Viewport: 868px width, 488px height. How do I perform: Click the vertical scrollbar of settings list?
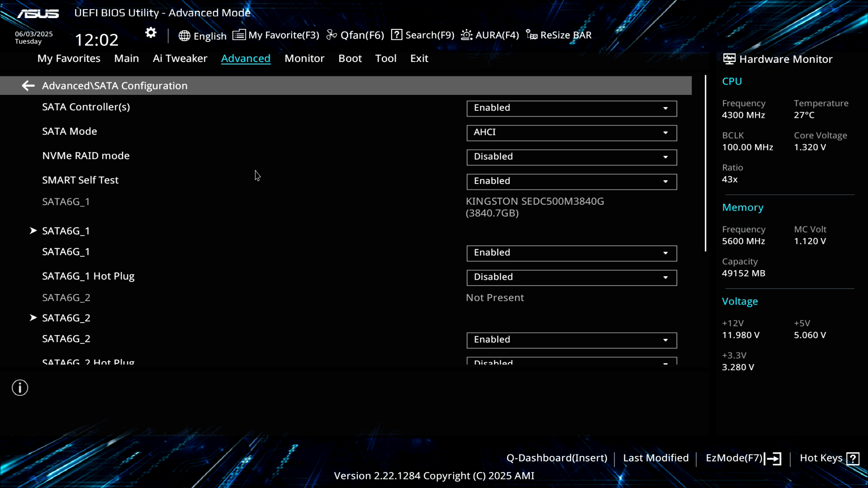click(705, 163)
